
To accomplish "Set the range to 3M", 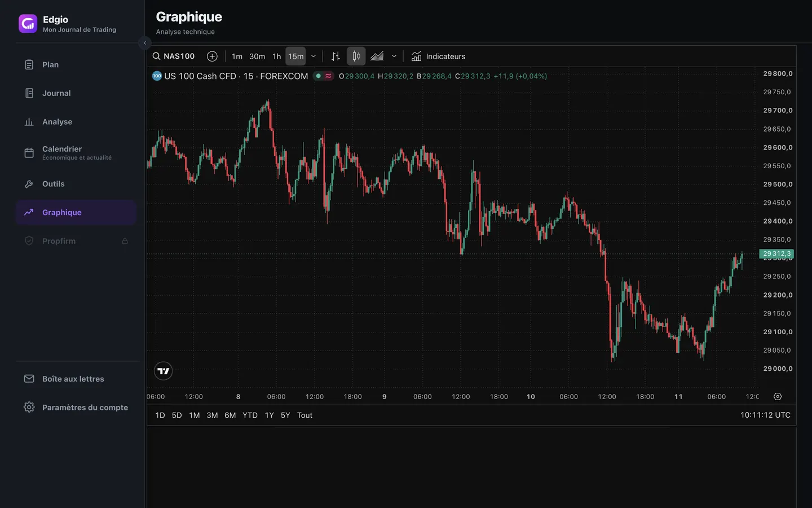I will (212, 415).
